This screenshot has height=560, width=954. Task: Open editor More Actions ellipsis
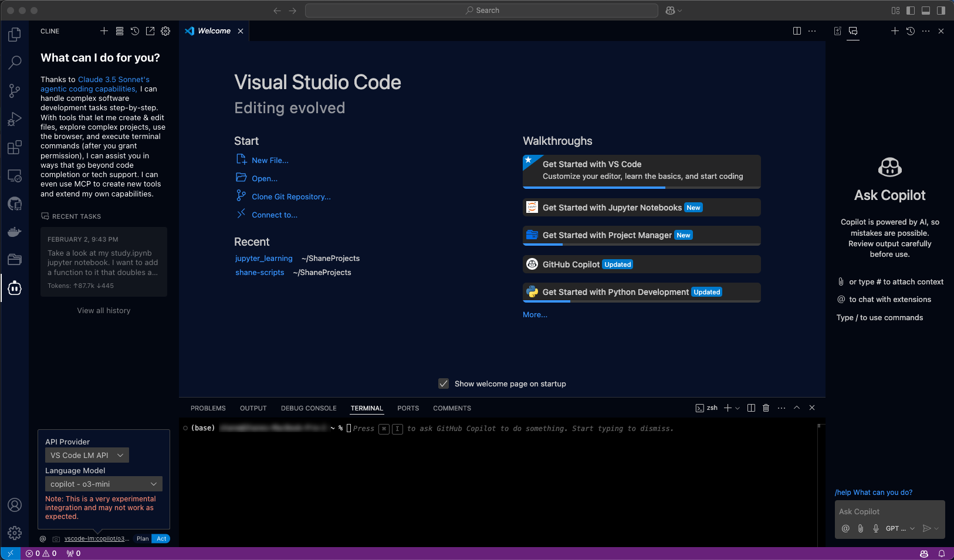[x=812, y=31]
